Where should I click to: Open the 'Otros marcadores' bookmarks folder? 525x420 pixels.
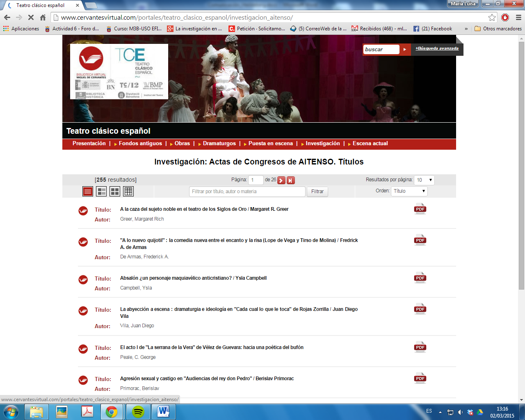[498, 29]
